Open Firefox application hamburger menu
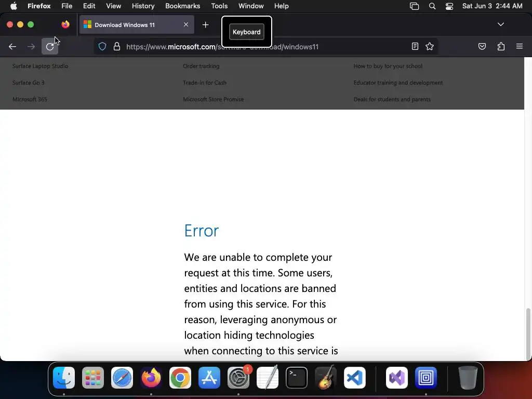 point(520,46)
